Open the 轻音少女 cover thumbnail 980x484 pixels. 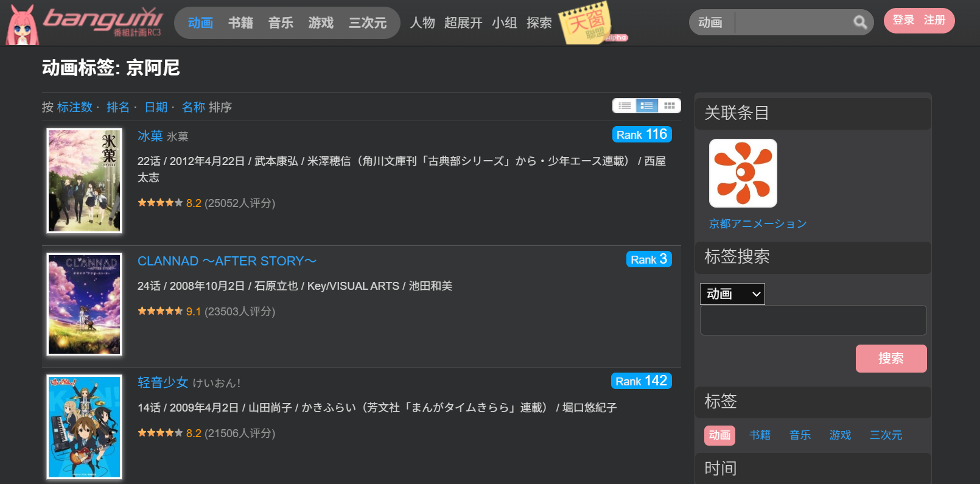click(x=85, y=427)
